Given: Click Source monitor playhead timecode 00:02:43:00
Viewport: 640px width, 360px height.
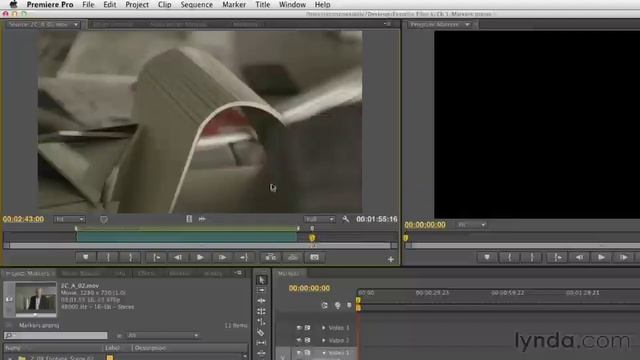Looking at the screenshot, I should pos(23,219).
